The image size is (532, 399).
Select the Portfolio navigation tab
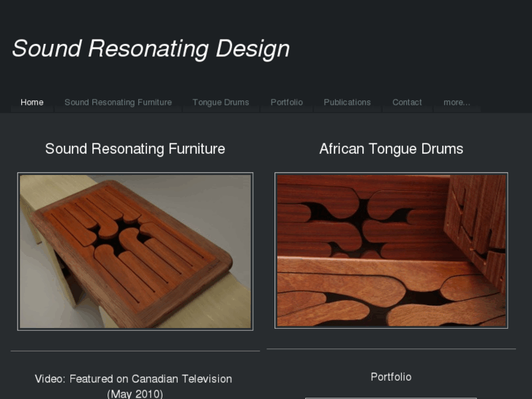coord(287,102)
